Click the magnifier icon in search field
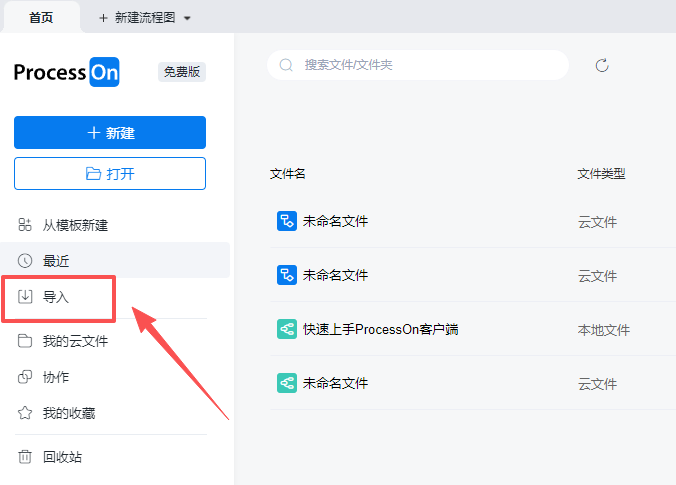 tap(287, 65)
